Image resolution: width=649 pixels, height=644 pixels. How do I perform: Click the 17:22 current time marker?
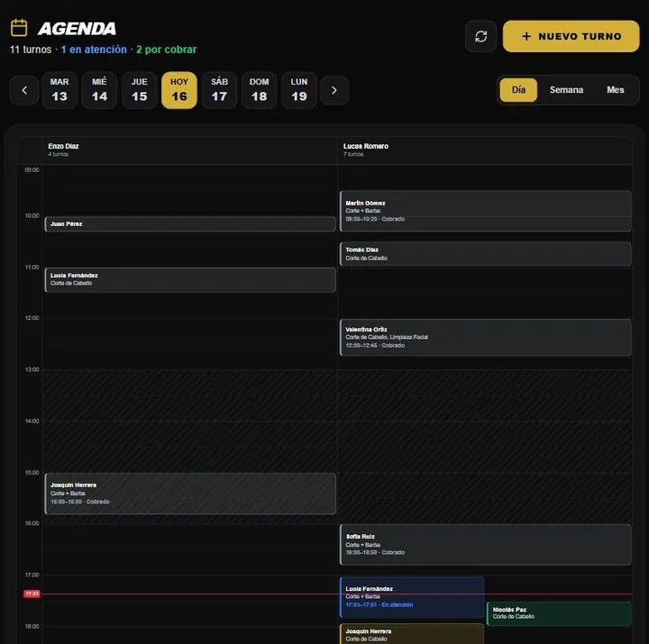click(32, 594)
